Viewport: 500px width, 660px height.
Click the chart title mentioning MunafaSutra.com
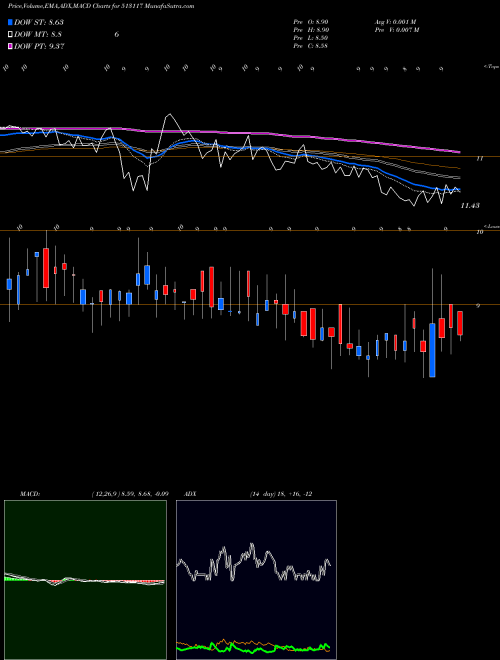(101, 7)
